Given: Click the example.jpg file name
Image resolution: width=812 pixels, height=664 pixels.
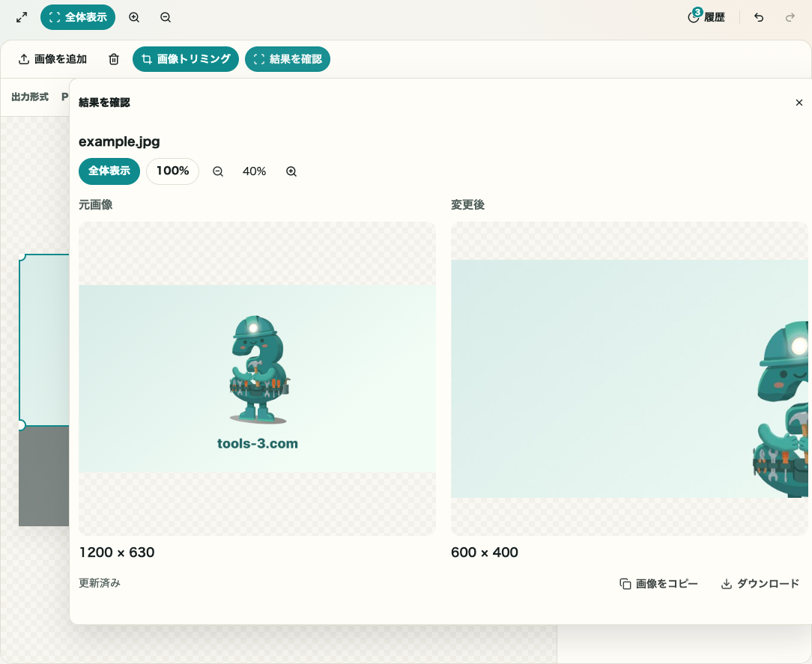Looking at the screenshot, I should [119, 141].
